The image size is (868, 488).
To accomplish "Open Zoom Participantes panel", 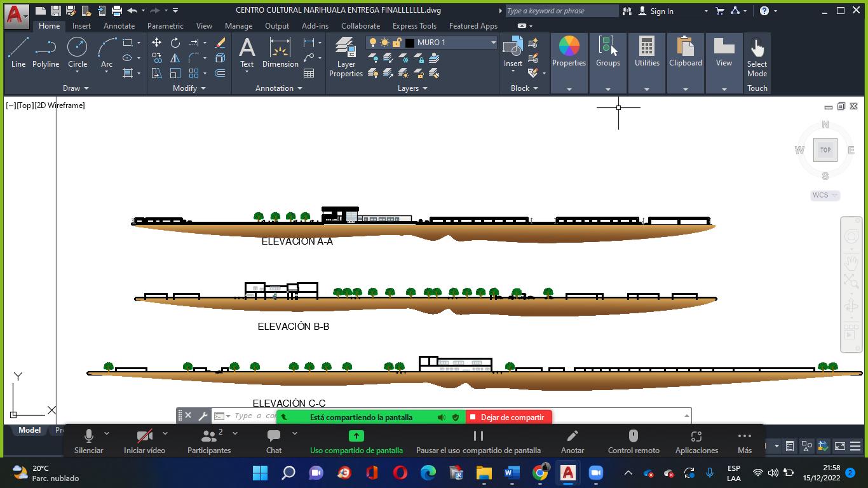I will tap(208, 442).
